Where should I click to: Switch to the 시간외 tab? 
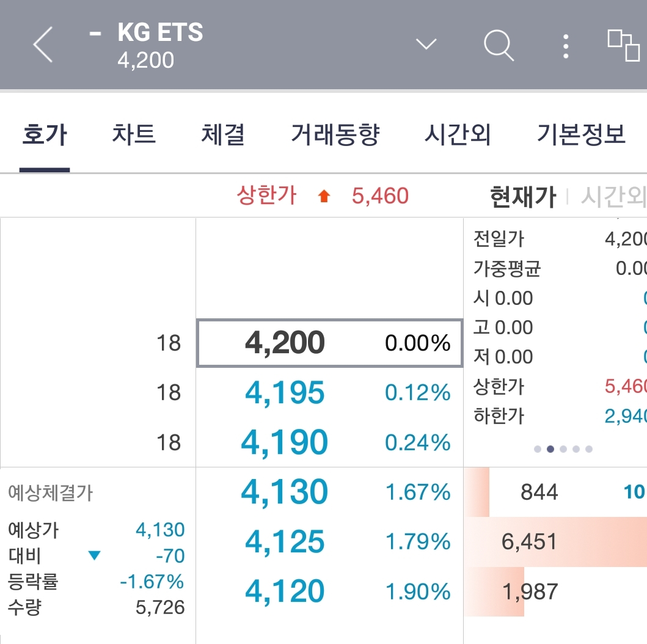click(x=457, y=134)
